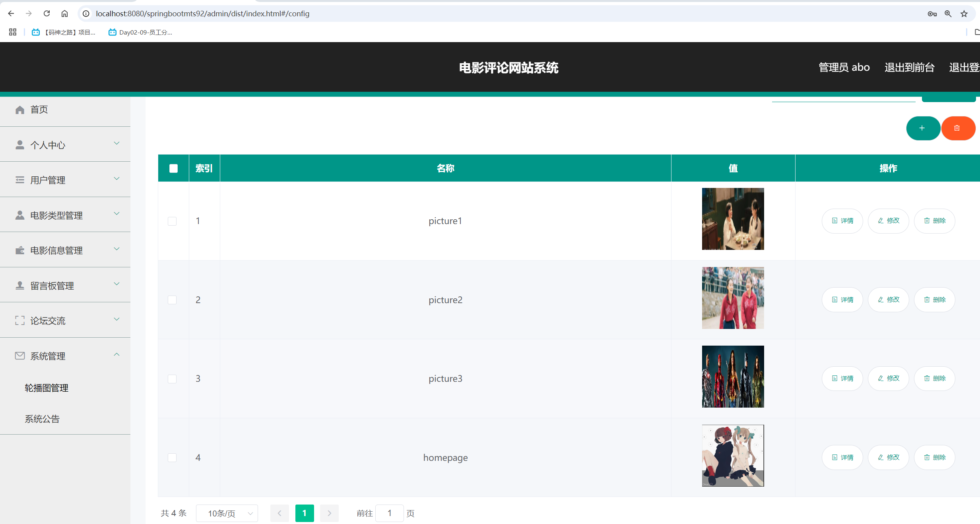Image resolution: width=980 pixels, height=524 pixels.
Task: Open 详情 for picture2
Action: [842, 300]
